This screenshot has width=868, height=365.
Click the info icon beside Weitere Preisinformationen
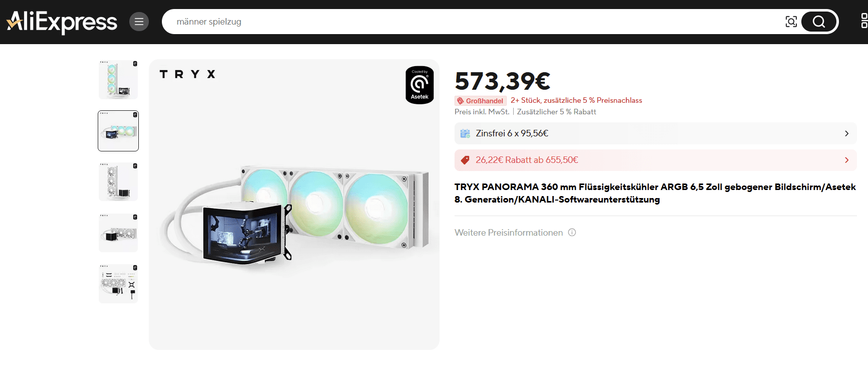click(x=572, y=233)
